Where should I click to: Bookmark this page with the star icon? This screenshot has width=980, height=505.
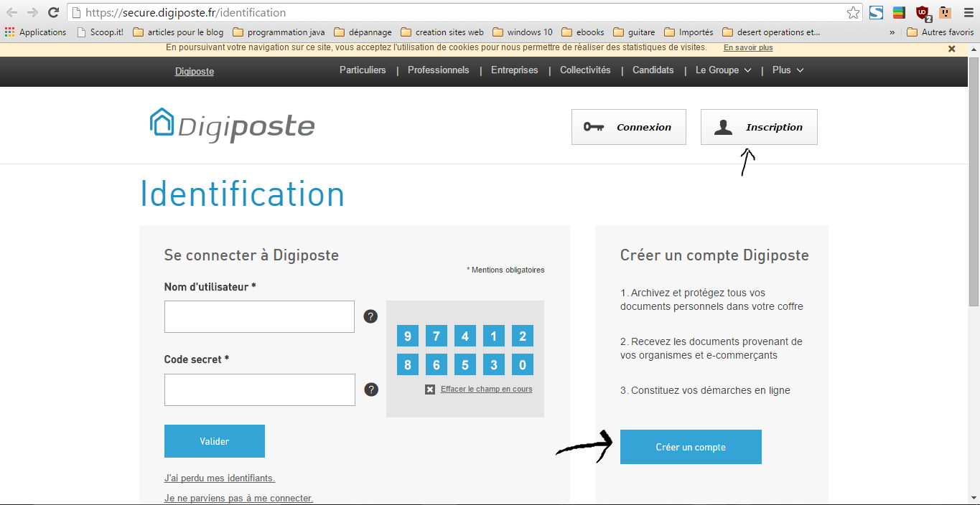tap(853, 12)
